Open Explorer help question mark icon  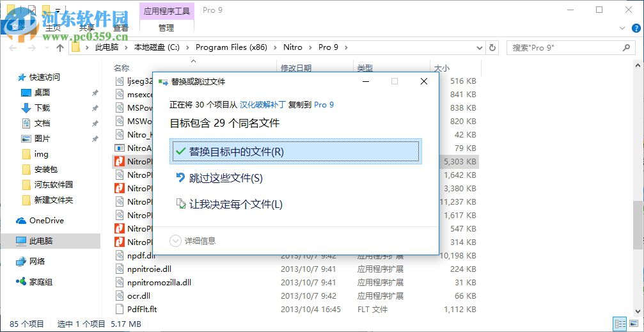tap(636, 28)
